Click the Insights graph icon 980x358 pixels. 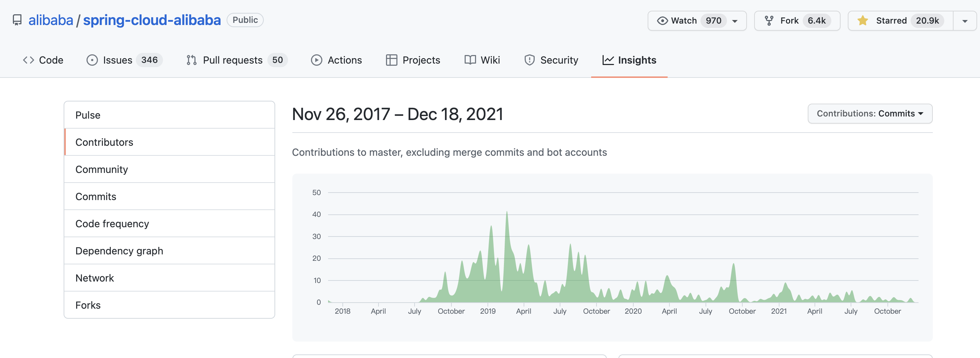coord(608,60)
